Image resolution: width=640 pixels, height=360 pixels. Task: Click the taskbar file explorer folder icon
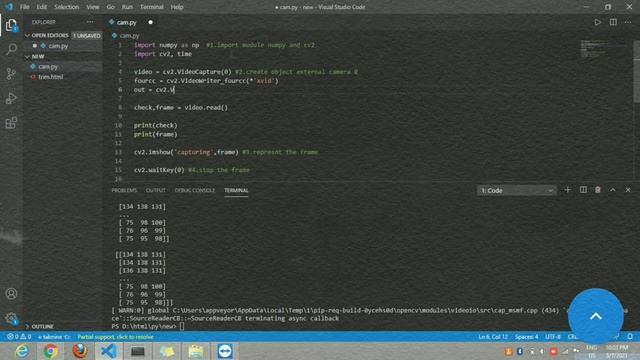coord(196,351)
